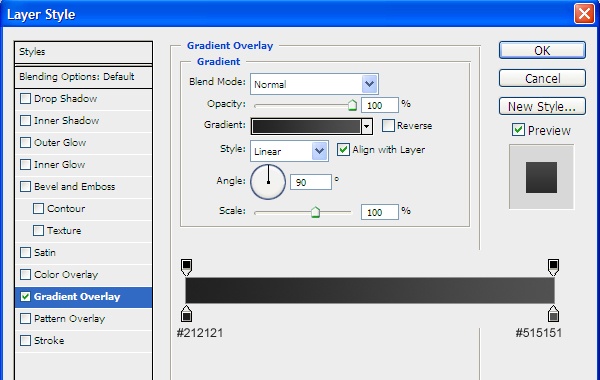600x380 pixels.
Task: Click the right top opacity stop marker
Action: (553, 267)
